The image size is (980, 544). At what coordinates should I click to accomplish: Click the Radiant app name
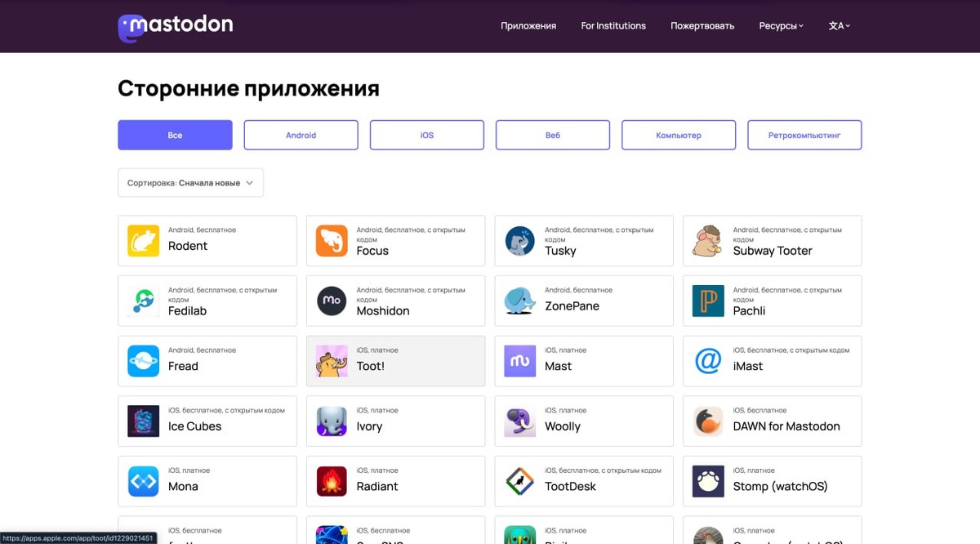point(377,487)
